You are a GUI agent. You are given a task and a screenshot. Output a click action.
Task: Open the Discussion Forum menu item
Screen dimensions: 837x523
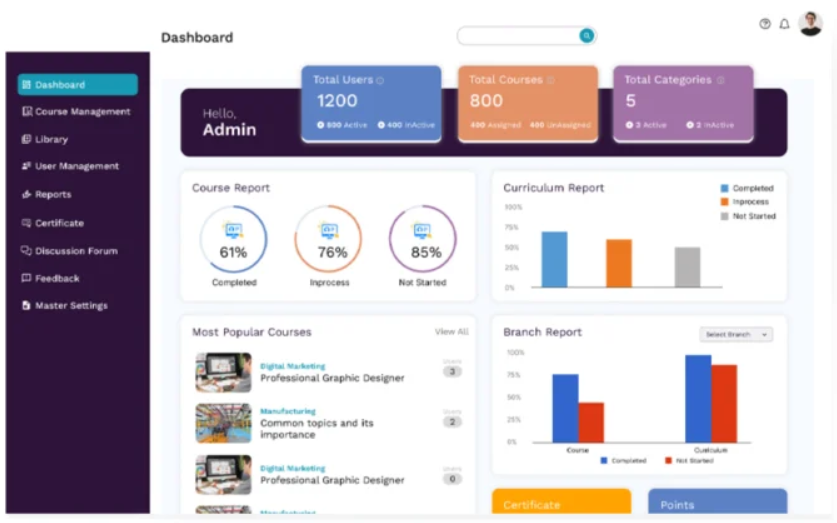click(76, 251)
